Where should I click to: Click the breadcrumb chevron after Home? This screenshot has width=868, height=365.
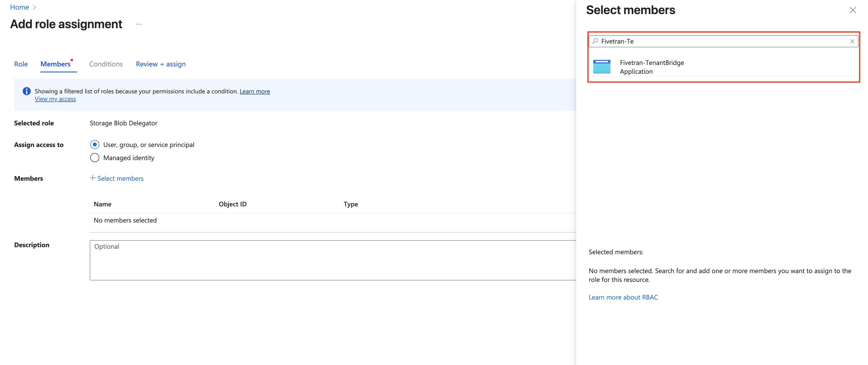point(34,7)
